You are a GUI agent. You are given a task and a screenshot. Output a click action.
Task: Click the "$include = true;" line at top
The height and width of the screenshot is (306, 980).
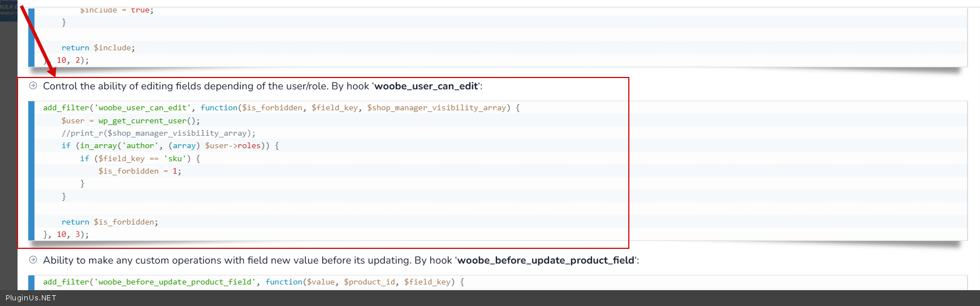(x=116, y=10)
